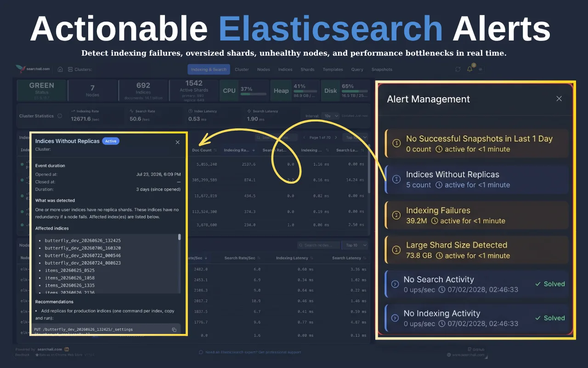Open the indices Top 10 dropdown
Viewport: 588px width, 368px height.
pyautogui.click(x=356, y=138)
